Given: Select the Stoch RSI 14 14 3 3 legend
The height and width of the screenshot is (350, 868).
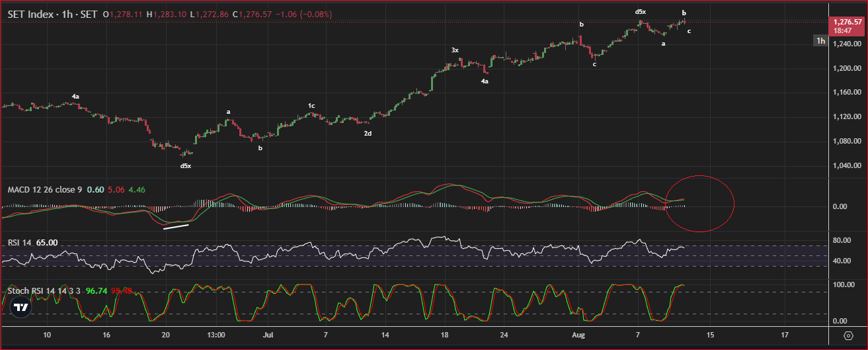Looking at the screenshot, I should pyautogui.click(x=44, y=290).
